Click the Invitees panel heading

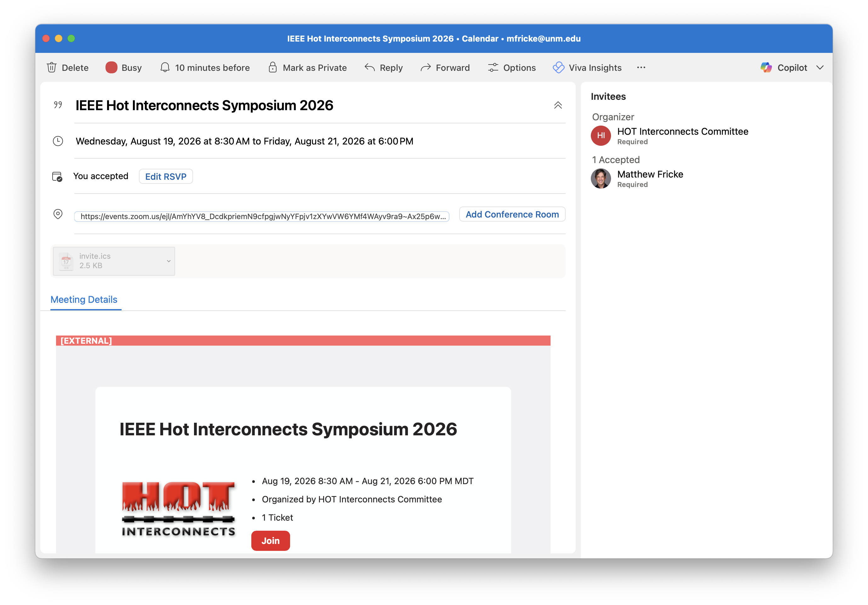pyautogui.click(x=608, y=97)
